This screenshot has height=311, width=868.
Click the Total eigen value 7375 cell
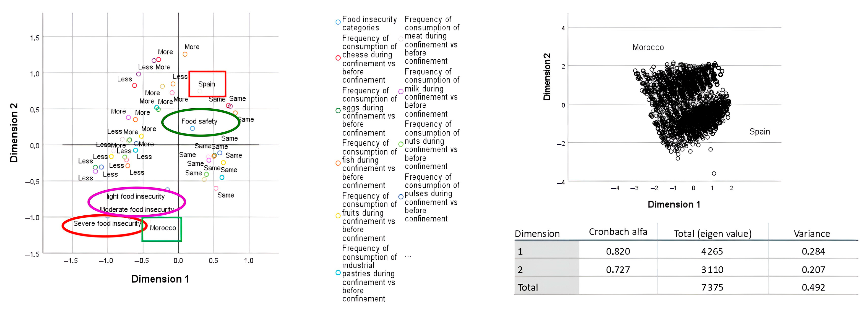click(x=712, y=287)
